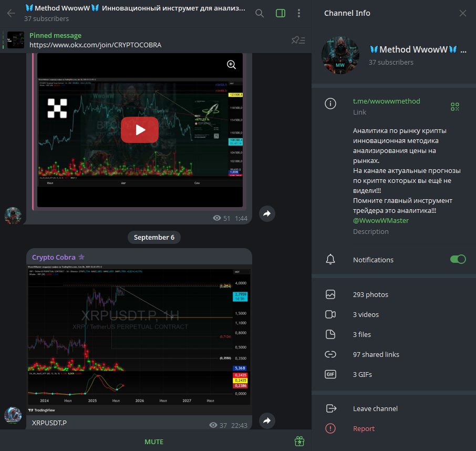Disable the Notifications toggle switch

458,259
